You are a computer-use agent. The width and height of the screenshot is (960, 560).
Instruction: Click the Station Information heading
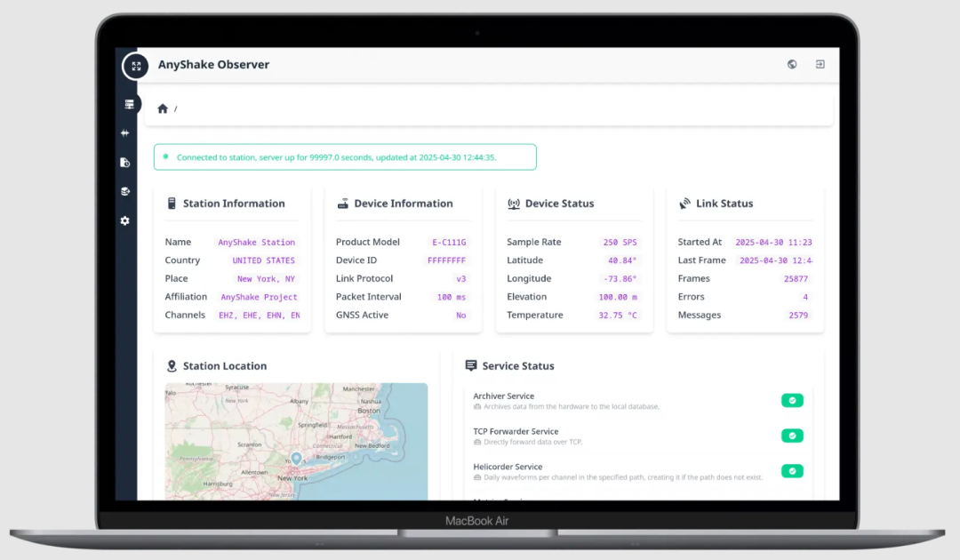tap(234, 204)
